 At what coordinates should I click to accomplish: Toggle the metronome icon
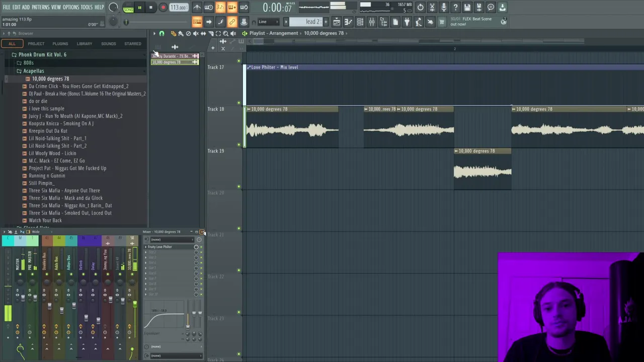pyautogui.click(x=197, y=8)
